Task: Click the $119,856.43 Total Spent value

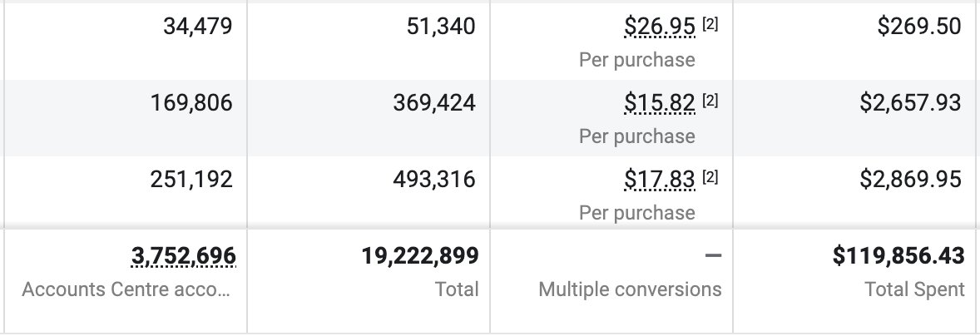Action: pyautogui.click(x=898, y=256)
